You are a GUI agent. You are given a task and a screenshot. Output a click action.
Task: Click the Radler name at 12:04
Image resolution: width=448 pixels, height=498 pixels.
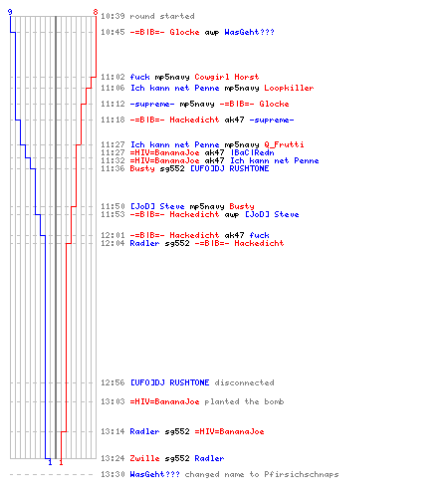tap(144, 243)
